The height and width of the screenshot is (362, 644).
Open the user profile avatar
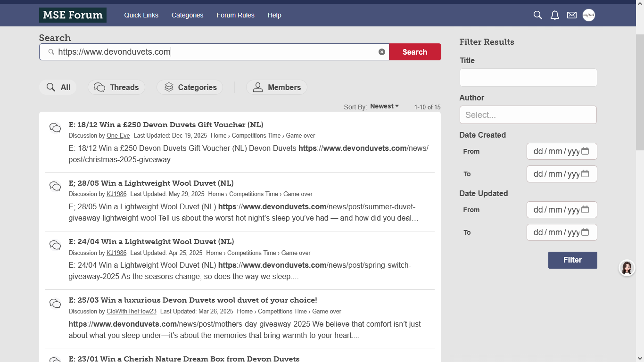click(x=589, y=15)
